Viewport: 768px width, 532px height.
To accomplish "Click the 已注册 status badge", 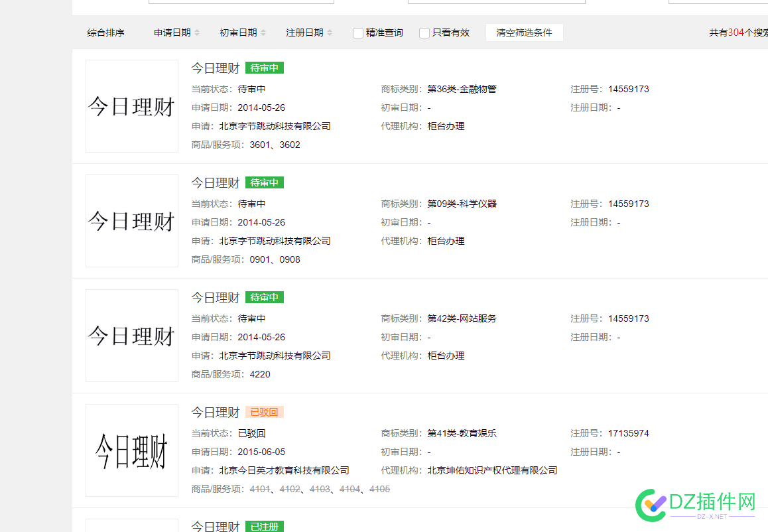I will pos(265,527).
